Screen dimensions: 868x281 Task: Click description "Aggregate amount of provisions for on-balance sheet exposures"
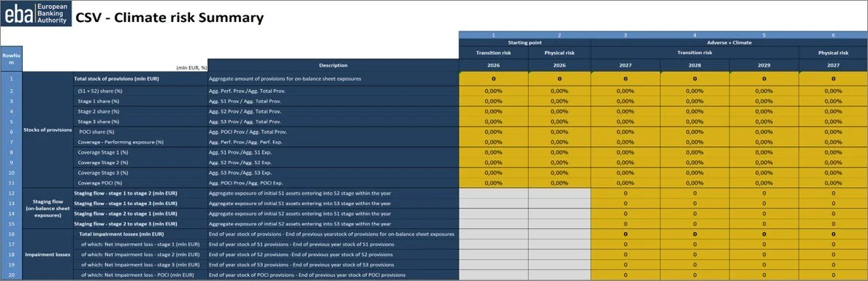tap(284, 79)
